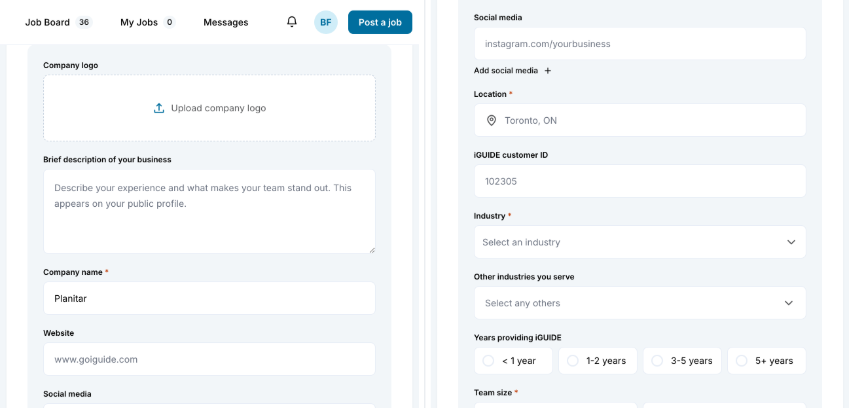Select the "3-5 years" radio option
849x408 pixels.
[682, 361]
